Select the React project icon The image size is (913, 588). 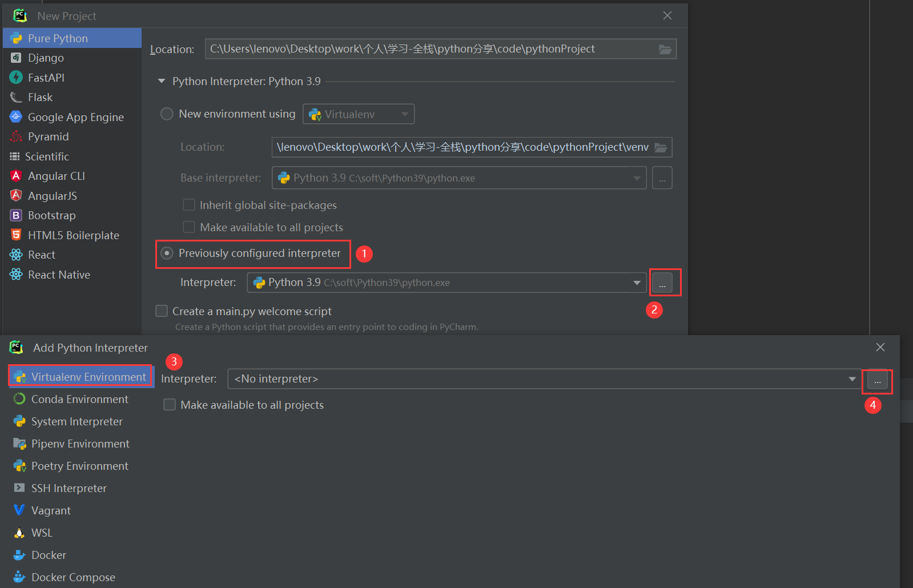[16, 255]
